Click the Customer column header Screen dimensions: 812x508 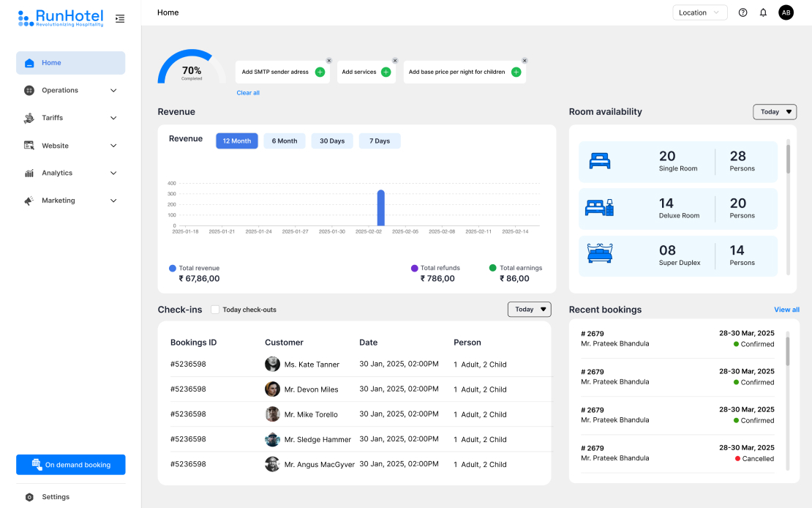coord(284,343)
